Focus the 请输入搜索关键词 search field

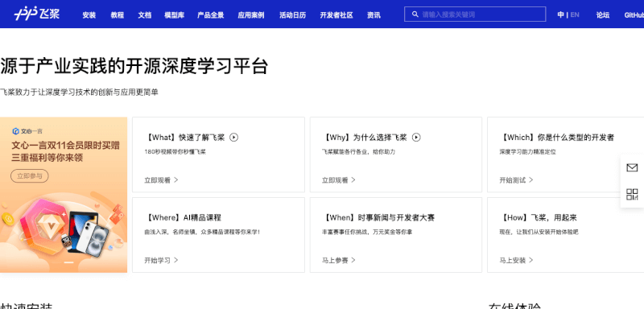tap(475, 14)
